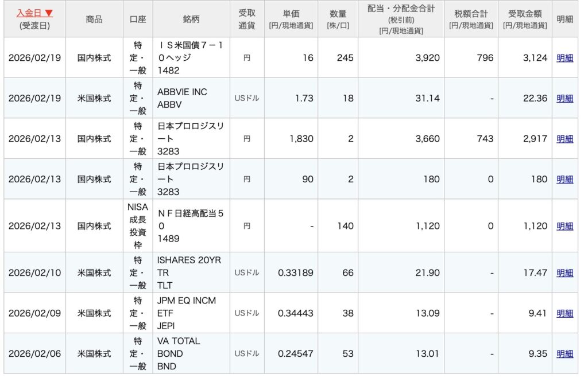588x378 pixels.
Task: Click the 税額合計 column header
Action: point(470,19)
